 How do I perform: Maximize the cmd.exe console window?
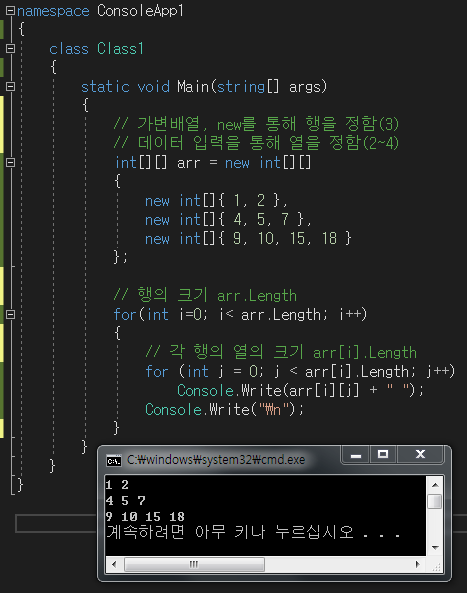click(x=383, y=455)
